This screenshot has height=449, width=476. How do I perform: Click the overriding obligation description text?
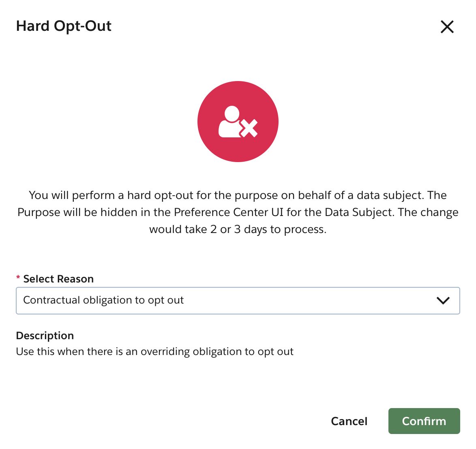coord(154,351)
